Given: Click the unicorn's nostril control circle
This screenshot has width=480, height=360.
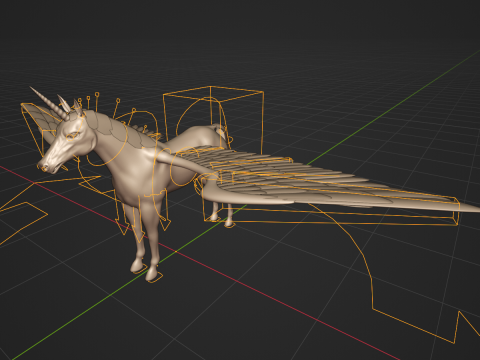Looking at the screenshot, I should point(44,168).
